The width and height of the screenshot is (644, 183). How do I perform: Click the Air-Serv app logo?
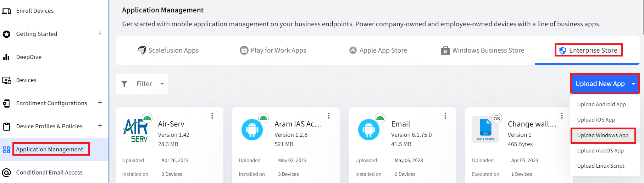(135, 130)
